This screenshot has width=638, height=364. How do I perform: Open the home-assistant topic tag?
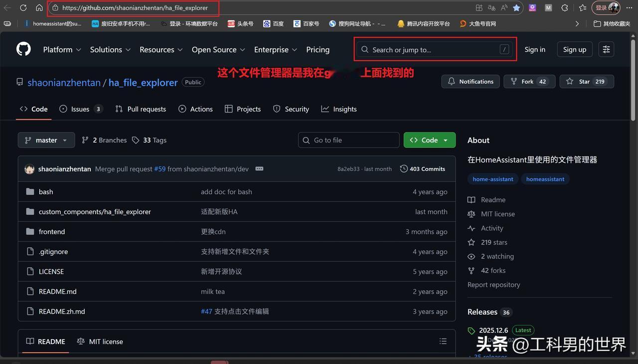pos(493,179)
